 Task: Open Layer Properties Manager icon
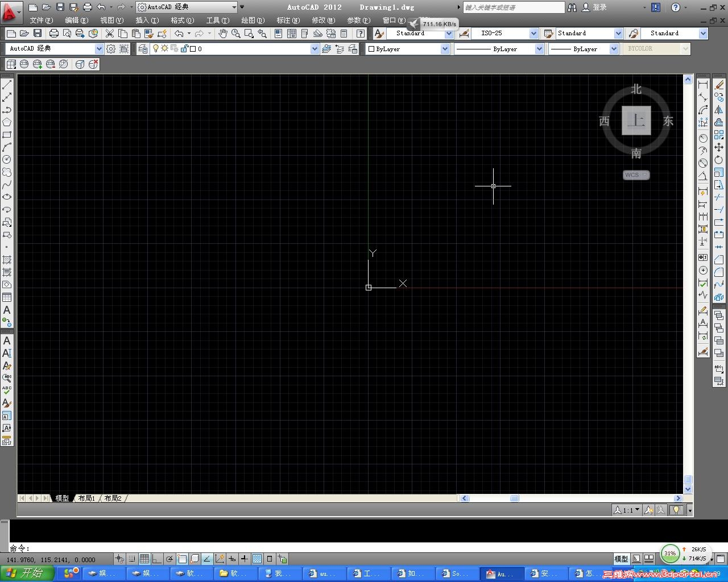pyautogui.click(x=143, y=49)
